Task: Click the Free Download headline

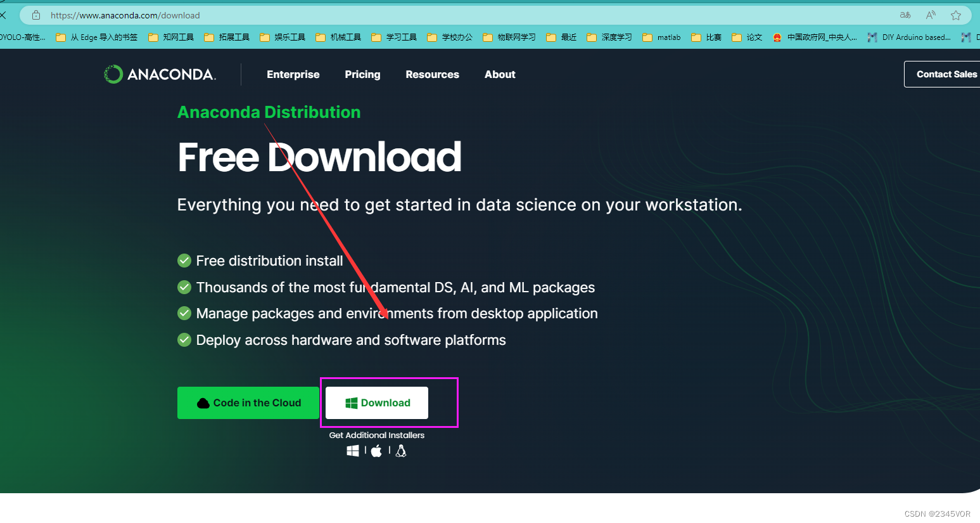Action: [319, 157]
